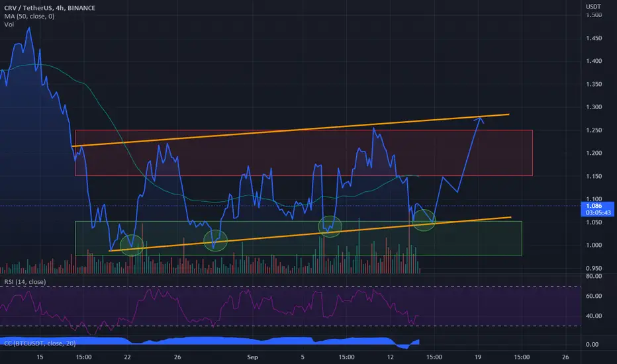The image size is (617, 364).
Task: Select the Vol indicator label
Action: point(9,24)
